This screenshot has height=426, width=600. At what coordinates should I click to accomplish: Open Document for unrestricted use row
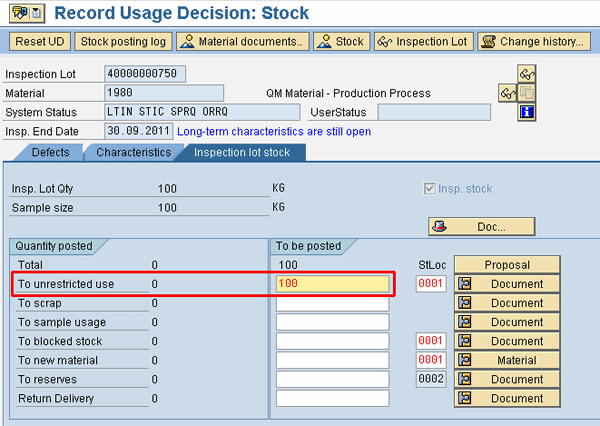click(x=507, y=284)
